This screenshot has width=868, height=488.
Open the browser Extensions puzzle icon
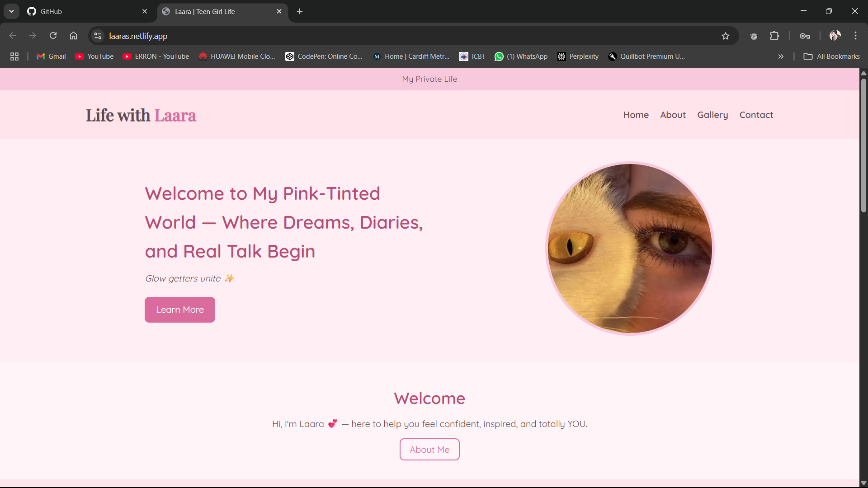click(x=775, y=36)
